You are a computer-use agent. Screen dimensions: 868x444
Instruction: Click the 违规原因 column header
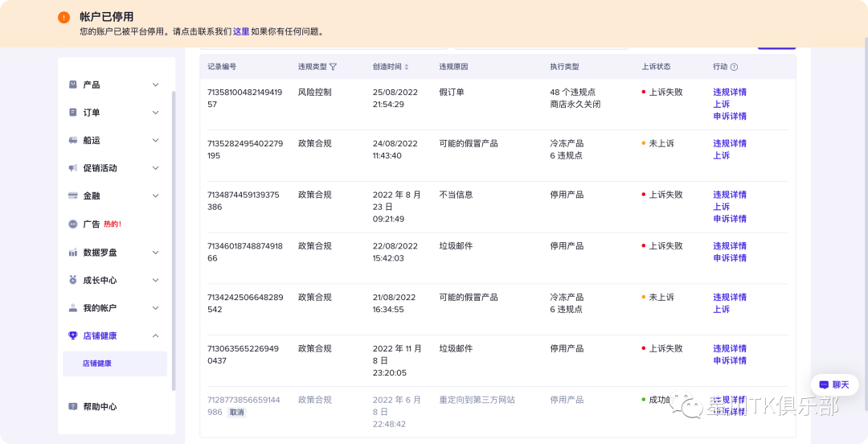click(x=453, y=67)
